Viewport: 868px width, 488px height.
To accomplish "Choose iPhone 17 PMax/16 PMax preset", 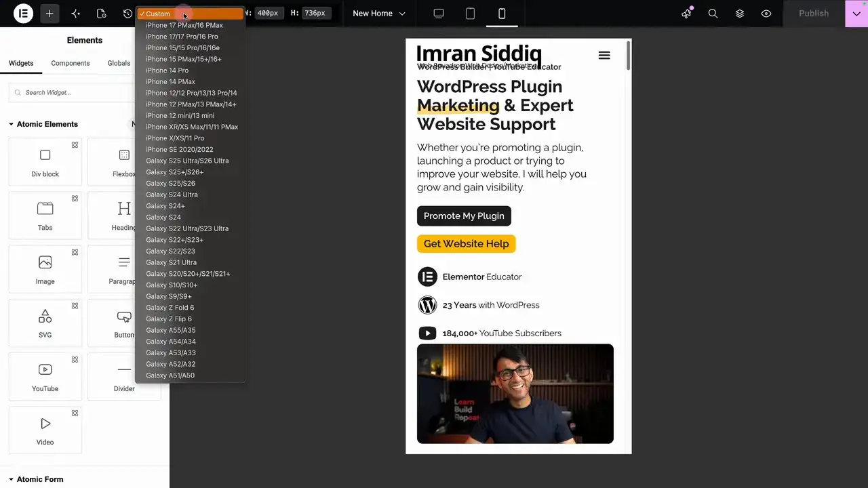I will (190, 25).
